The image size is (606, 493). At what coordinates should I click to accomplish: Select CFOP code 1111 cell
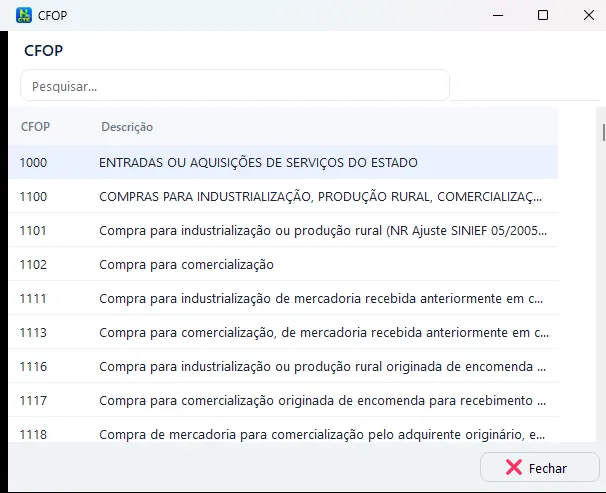pos(33,298)
